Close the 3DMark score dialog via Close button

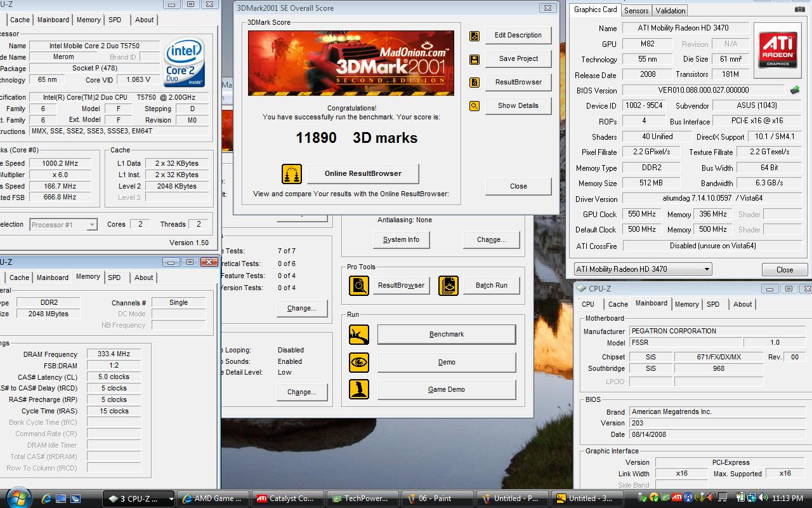518,186
